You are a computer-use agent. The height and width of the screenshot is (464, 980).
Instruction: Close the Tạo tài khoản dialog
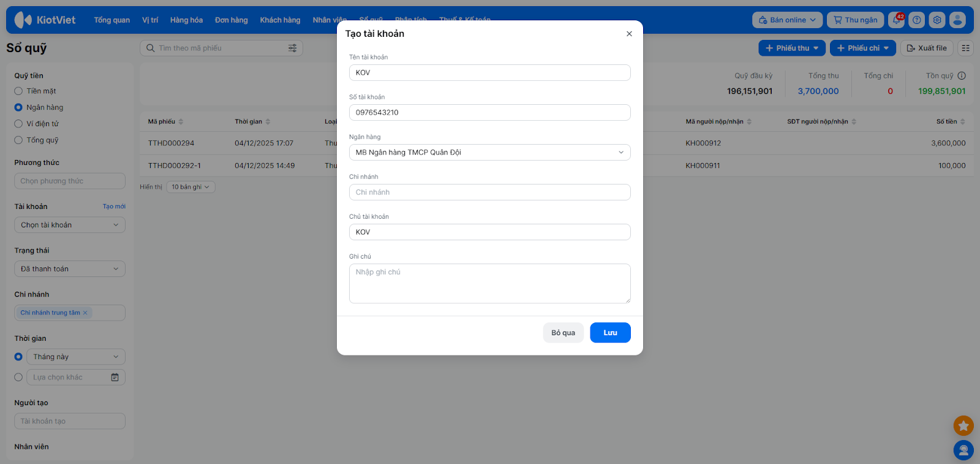point(629,34)
